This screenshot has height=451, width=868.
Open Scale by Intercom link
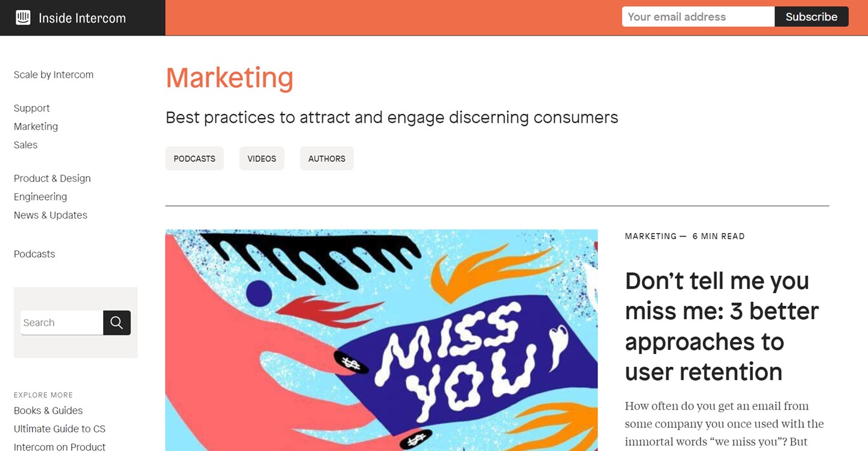[x=54, y=75]
